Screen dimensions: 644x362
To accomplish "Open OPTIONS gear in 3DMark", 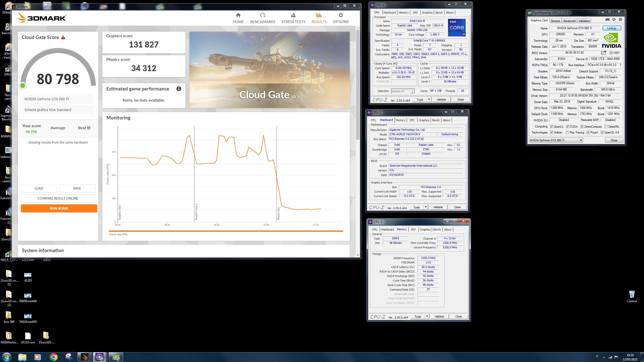I will (341, 18).
